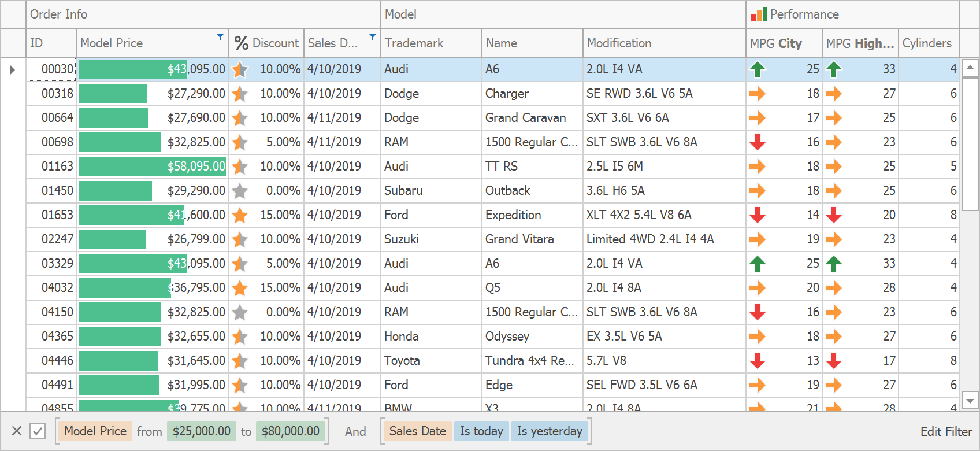Expand the focused row indicator arrow for 00030
The image size is (980, 451).
click(x=13, y=70)
